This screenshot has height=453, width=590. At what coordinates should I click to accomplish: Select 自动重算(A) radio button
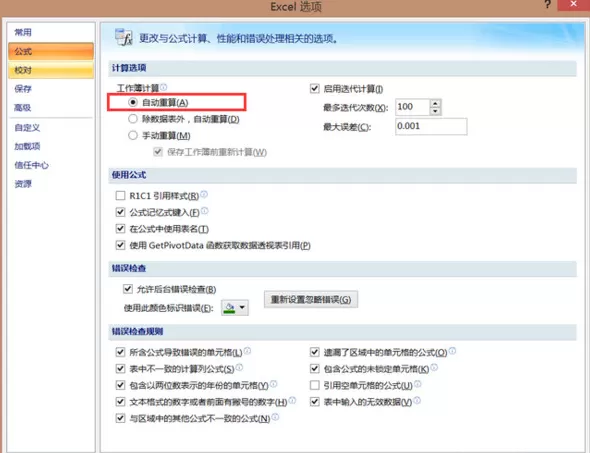[133, 102]
